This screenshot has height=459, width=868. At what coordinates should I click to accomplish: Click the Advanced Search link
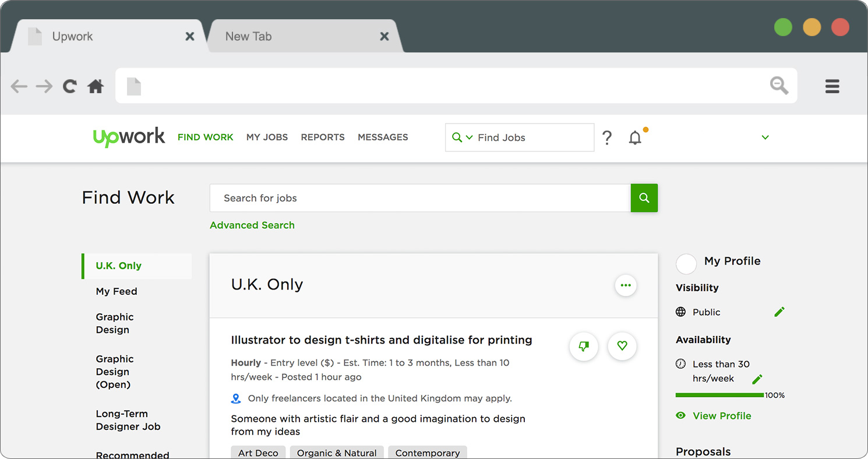click(x=252, y=225)
